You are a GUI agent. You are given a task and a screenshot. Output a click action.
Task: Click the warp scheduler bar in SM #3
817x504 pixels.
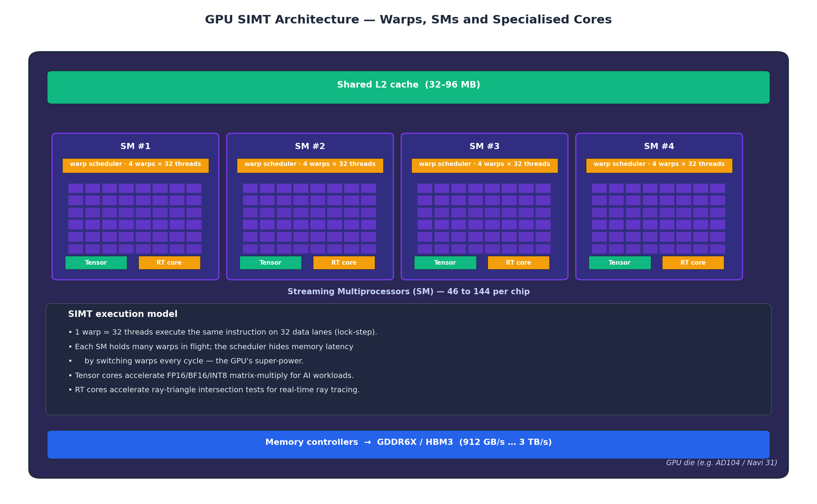484,165
